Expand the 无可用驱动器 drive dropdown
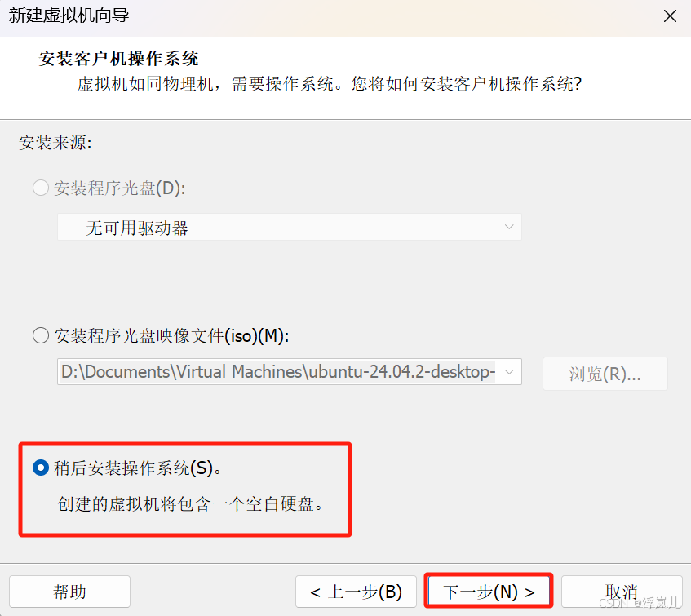This screenshot has width=691, height=616. click(x=509, y=228)
